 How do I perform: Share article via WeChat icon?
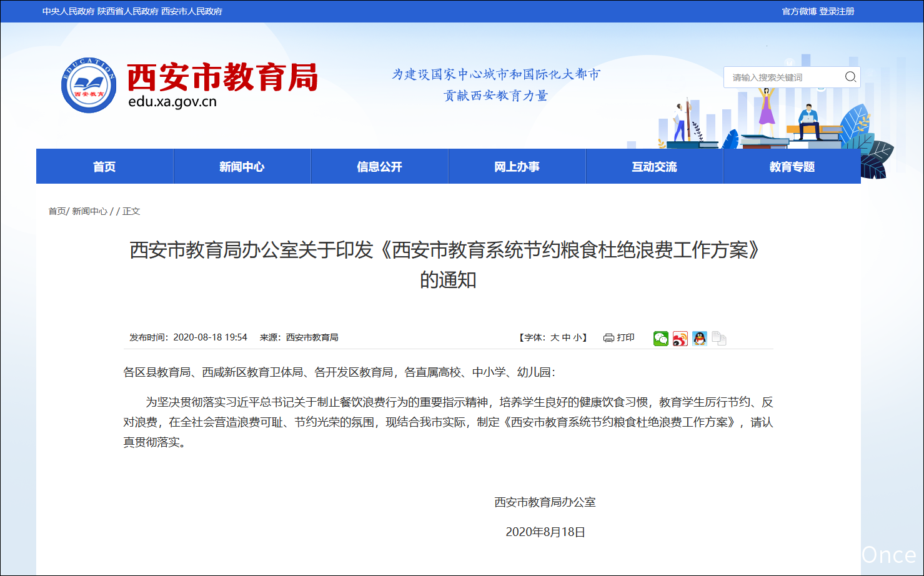[x=661, y=338]
